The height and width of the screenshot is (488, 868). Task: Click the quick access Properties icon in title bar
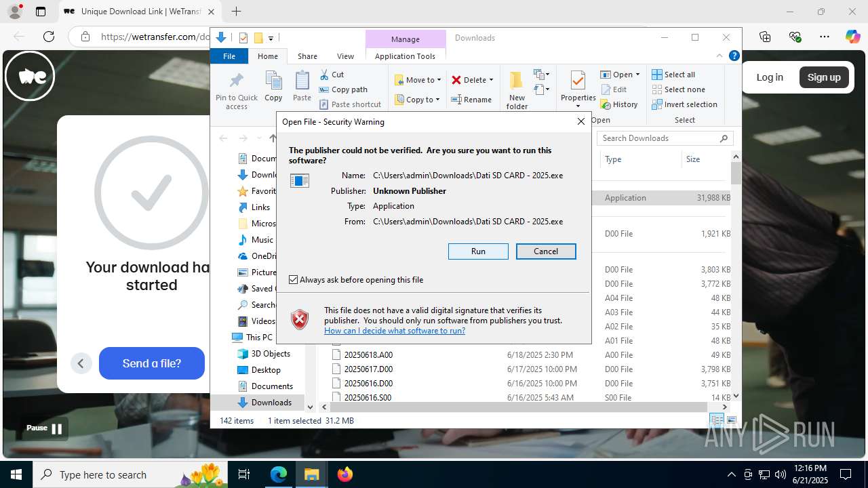click(244, 38)
